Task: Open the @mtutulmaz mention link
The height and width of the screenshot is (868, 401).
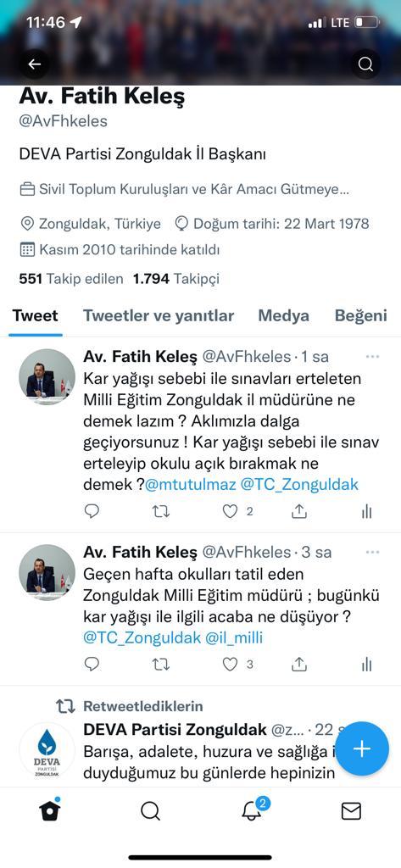Action: (191, 484)
